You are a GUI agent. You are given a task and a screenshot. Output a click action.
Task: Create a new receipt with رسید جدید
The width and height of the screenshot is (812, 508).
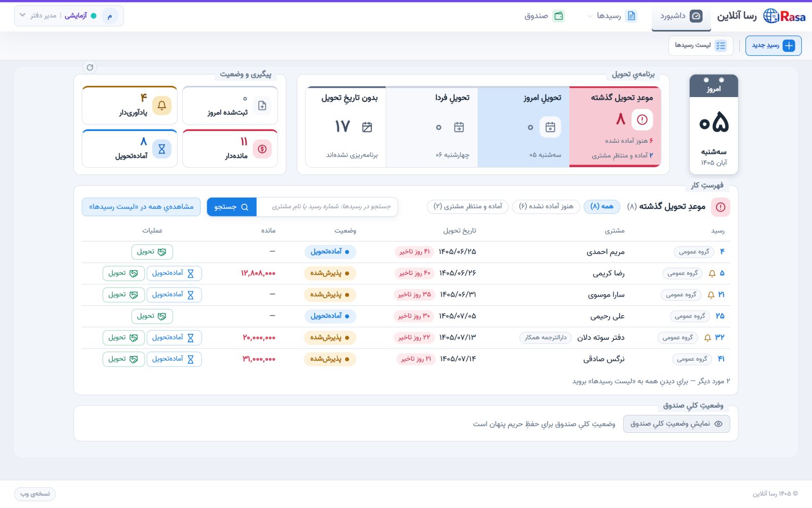(773, 46)
